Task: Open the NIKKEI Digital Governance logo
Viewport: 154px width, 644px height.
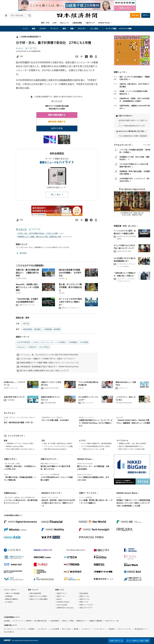Action: (x=20, y=522)
